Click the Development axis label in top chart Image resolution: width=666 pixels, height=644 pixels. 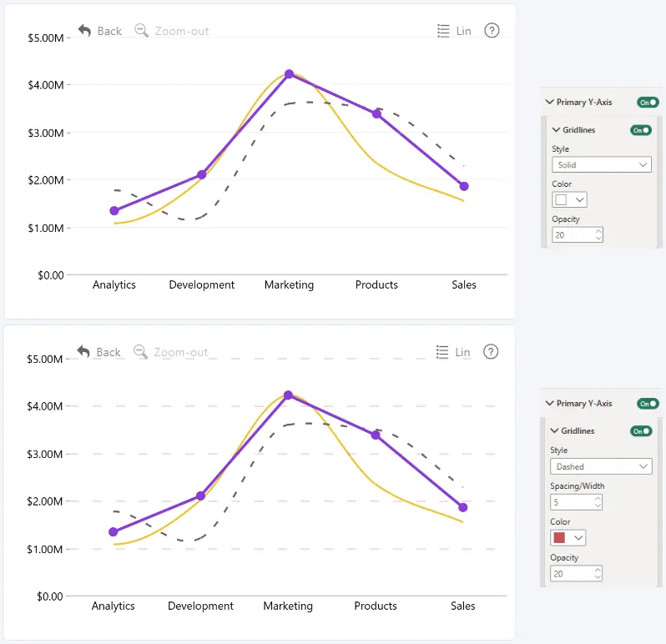[202, 284]
